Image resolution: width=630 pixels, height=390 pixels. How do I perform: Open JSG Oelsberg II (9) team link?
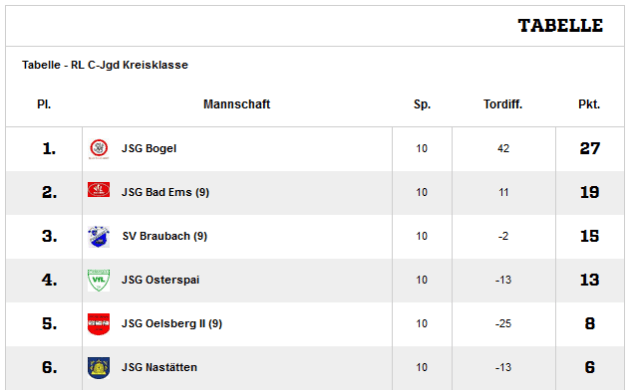[172, 324]
